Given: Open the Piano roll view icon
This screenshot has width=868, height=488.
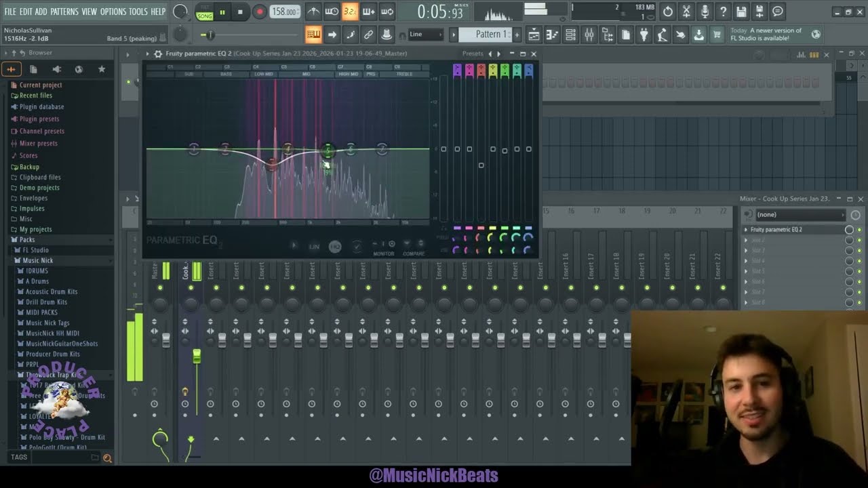Looking at the screenshot, I should click(552, 35).
